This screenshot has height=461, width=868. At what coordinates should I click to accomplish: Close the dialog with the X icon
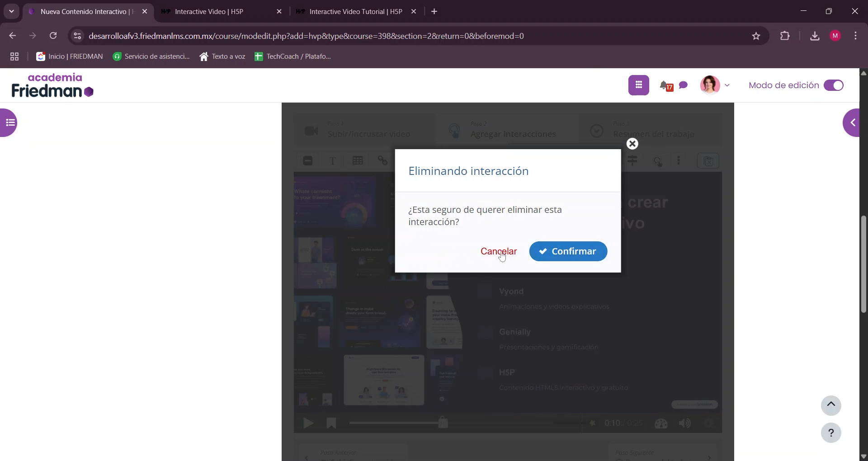click(632, 144)
